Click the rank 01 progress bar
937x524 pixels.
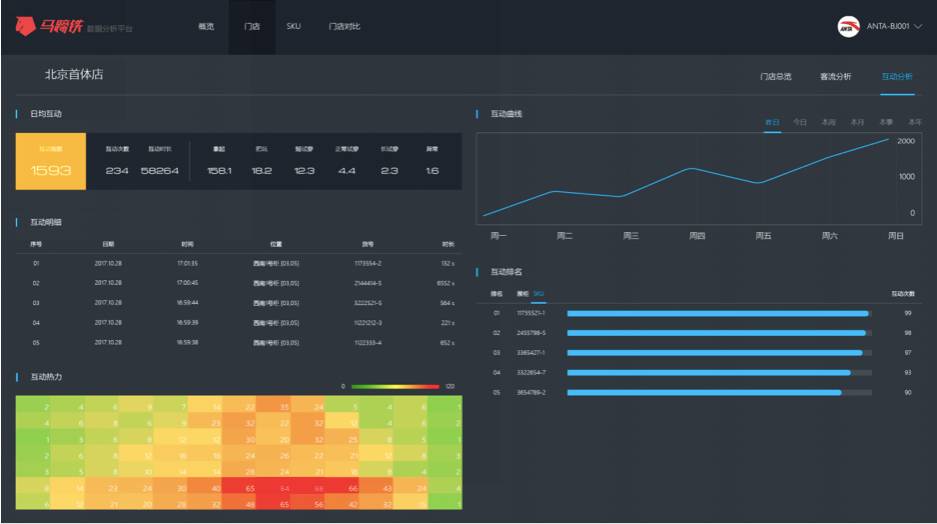[718, 313]
